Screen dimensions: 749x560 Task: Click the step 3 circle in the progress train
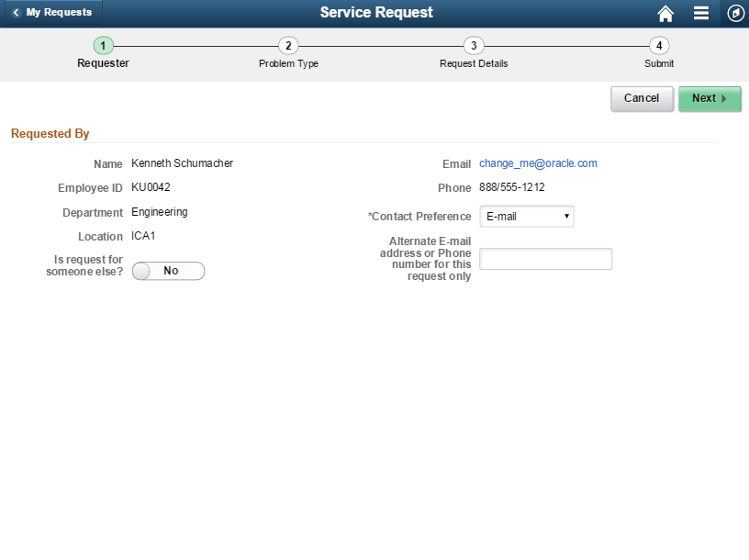[x=474, y=45]
